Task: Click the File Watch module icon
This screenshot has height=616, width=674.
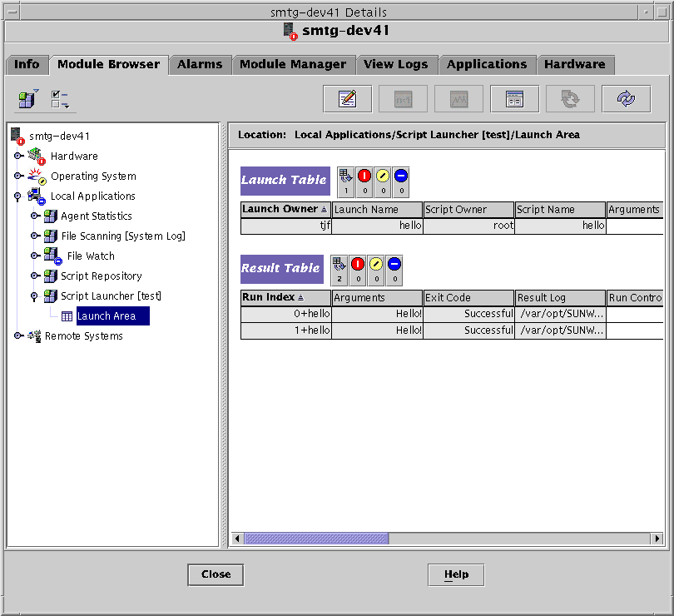Action: [53, 256]
